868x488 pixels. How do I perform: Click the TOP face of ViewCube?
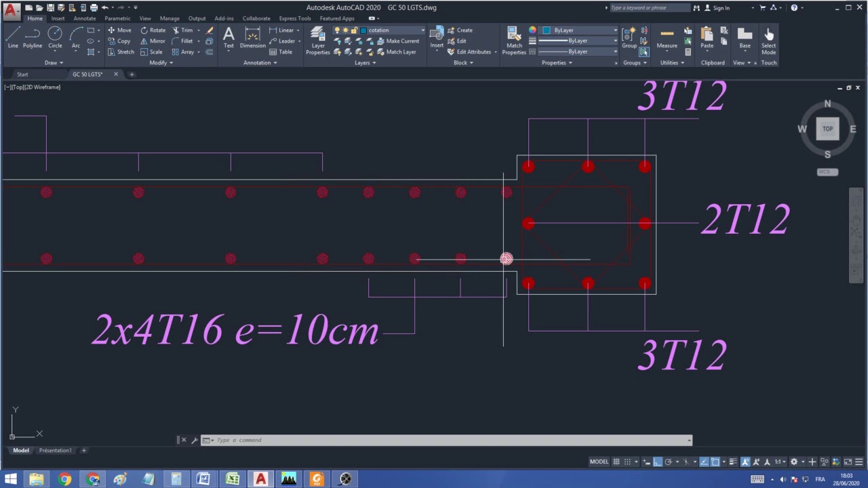click(827, 129)
